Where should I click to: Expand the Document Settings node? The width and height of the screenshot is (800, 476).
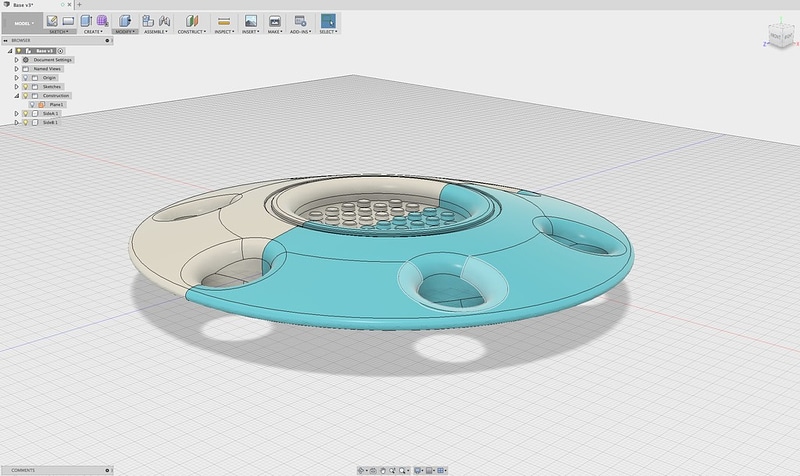pos(16,60)
